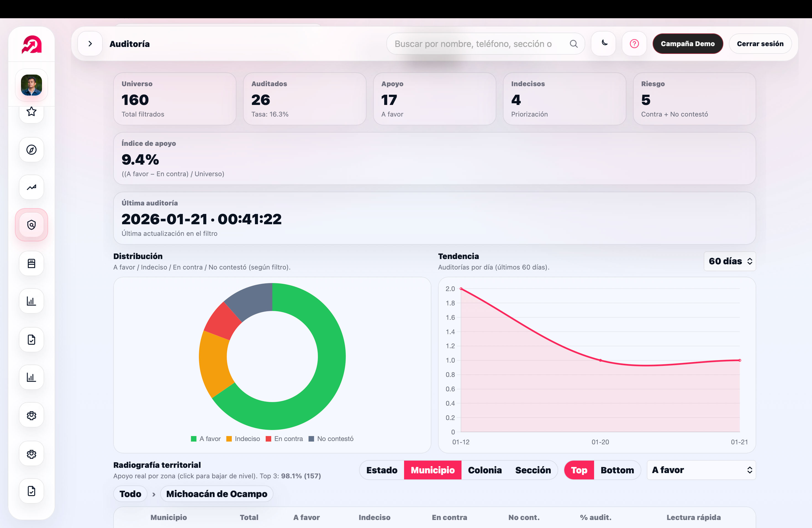Click the 01-20 trend data point

click(x=600, y=360)
